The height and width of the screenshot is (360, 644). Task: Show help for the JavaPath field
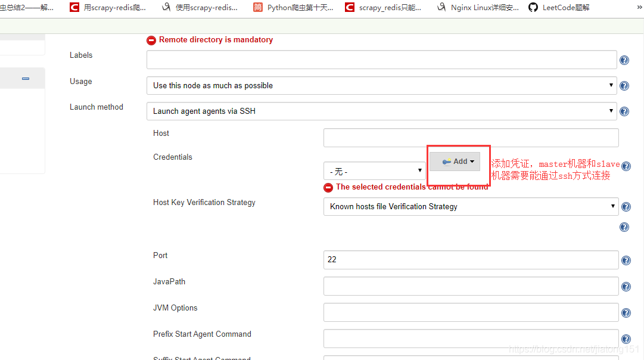click(626, 287)
